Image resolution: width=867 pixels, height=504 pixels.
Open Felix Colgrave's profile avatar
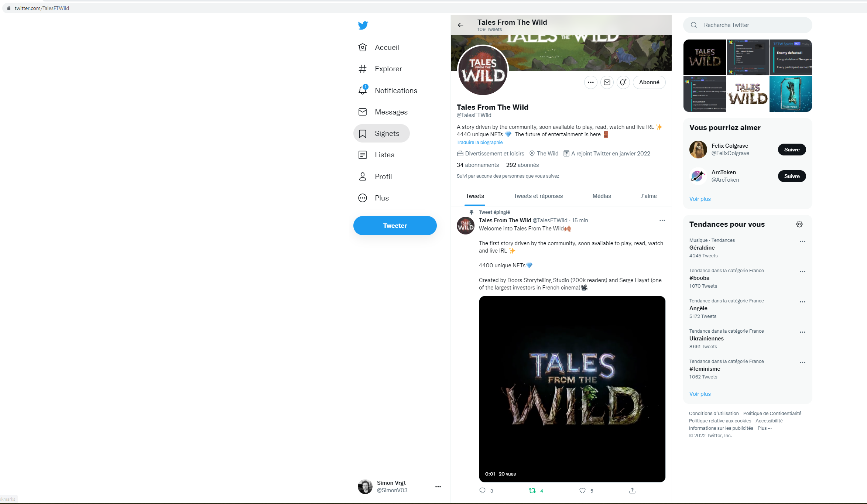698,150
